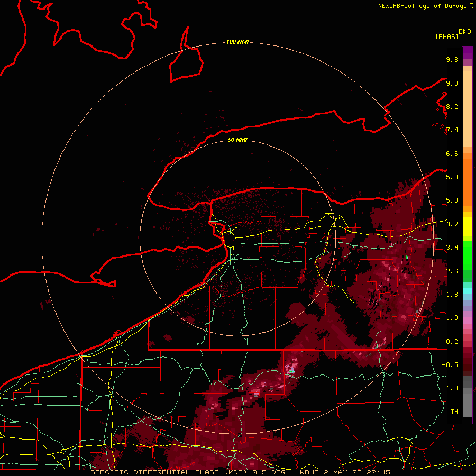Click the yellow segment of the color bar
Image resolution: width=476 pixels, height=476 pixels.
tap(467, 226)
